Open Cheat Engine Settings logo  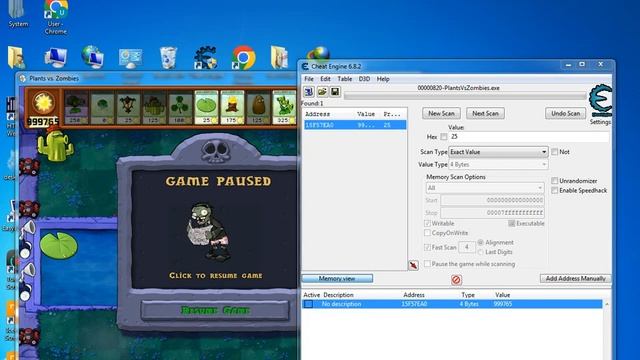pos(600,101)
